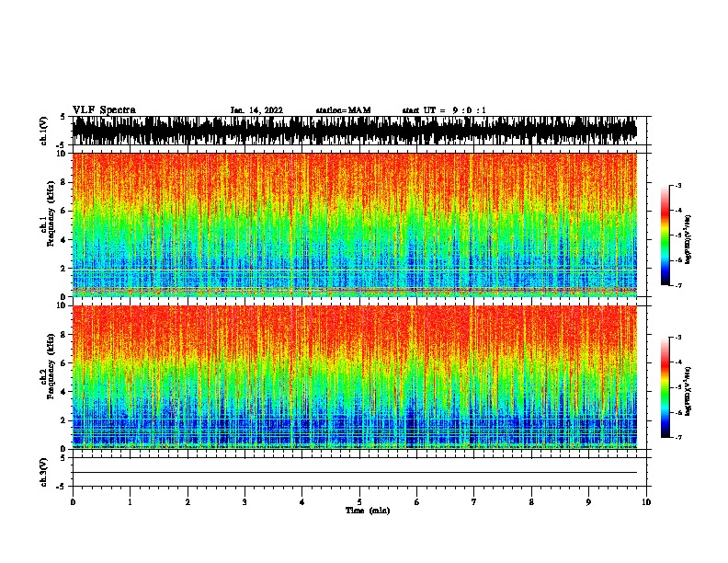Click inside the ch.2 frequency spectrogram
This screenshot has width=728, height=563.
tap(354, 377)
